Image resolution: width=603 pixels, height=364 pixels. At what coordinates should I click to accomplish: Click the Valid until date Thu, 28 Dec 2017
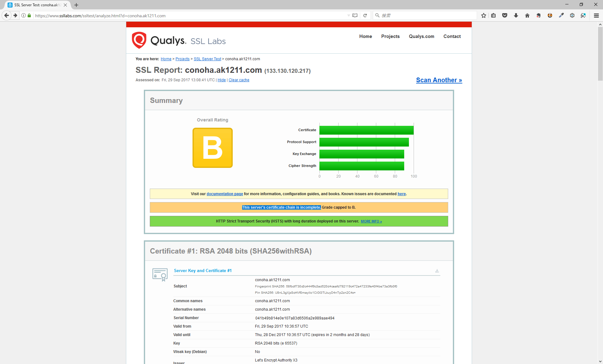[312, 335]
